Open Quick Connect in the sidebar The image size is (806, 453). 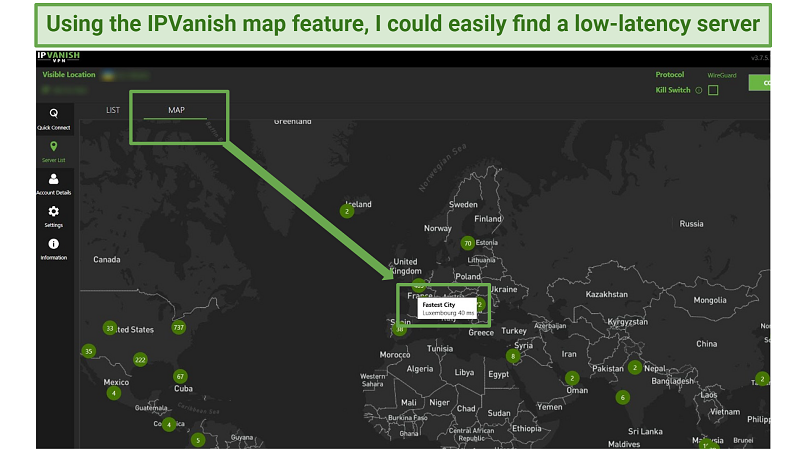click(54, 119)
